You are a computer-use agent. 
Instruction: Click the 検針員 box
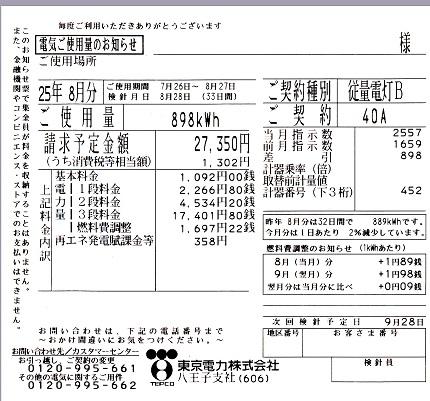[x=379, y=369]
